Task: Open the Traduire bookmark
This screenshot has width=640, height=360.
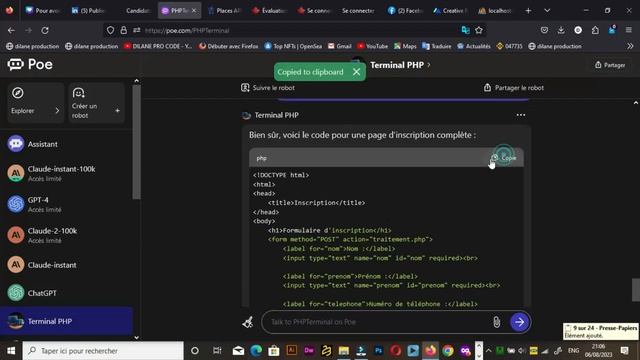Action: [x=437, y=46]
